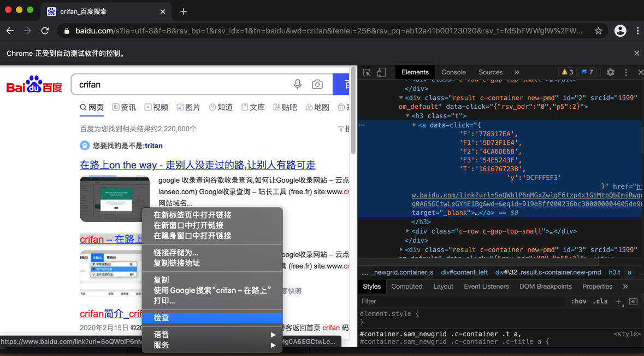The width and height of the screenshot is (644, 356).
Task: Show more DevTools panels chevron
Action: 517,72
